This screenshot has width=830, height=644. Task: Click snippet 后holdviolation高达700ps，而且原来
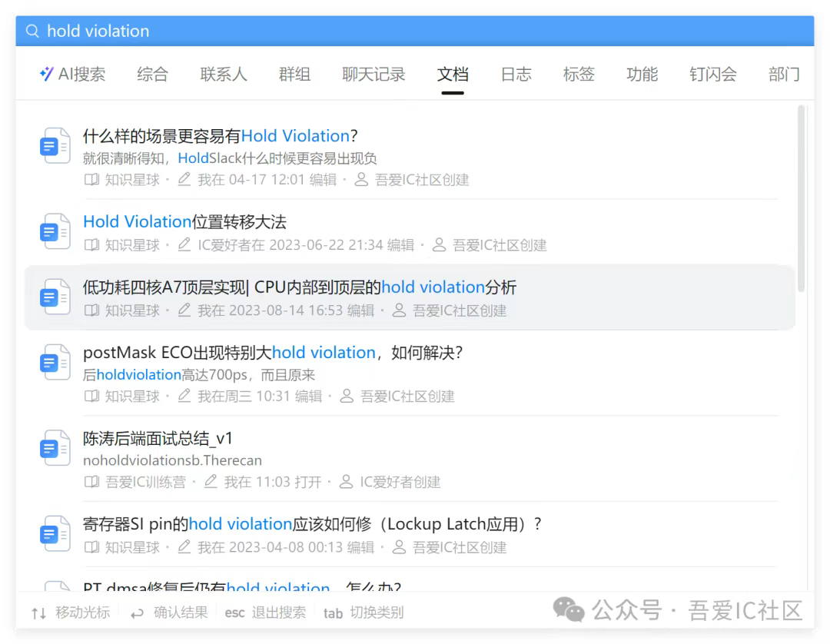[198, 375]
